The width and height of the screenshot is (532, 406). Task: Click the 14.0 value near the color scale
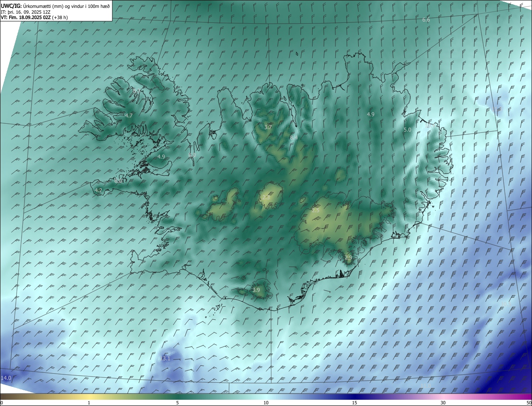[6, 378]
